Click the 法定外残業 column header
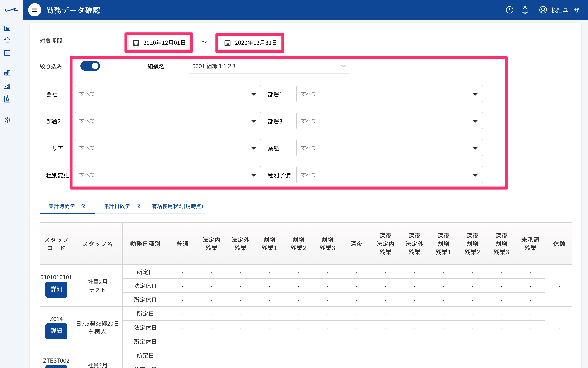Image resolution: width=588 pixels, height=368 pixels. [x=240, y=244]
